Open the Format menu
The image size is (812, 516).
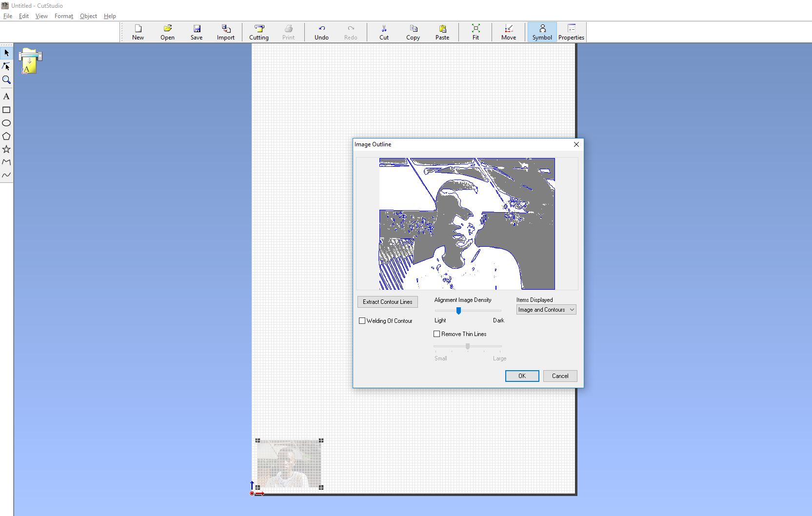[x=64, y=16]
